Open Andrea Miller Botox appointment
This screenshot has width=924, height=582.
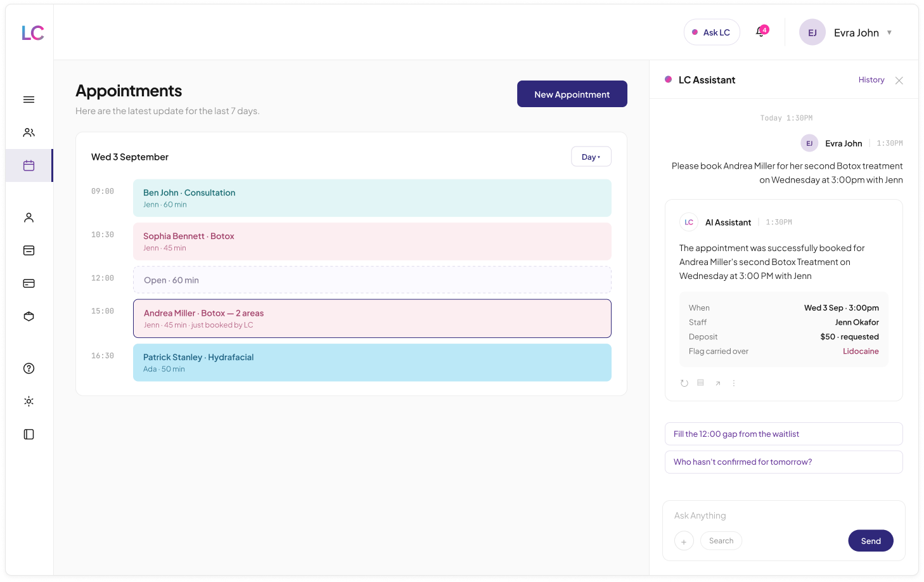(372, 318)
